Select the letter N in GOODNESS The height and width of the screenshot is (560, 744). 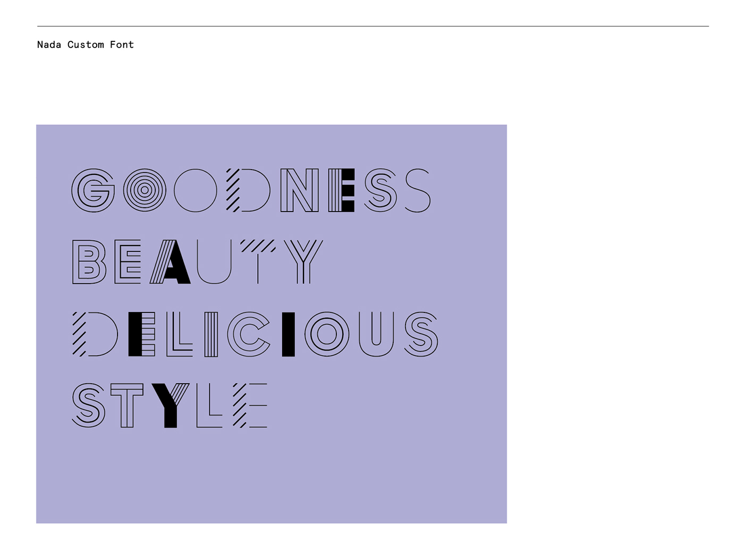tap(299, 190)
